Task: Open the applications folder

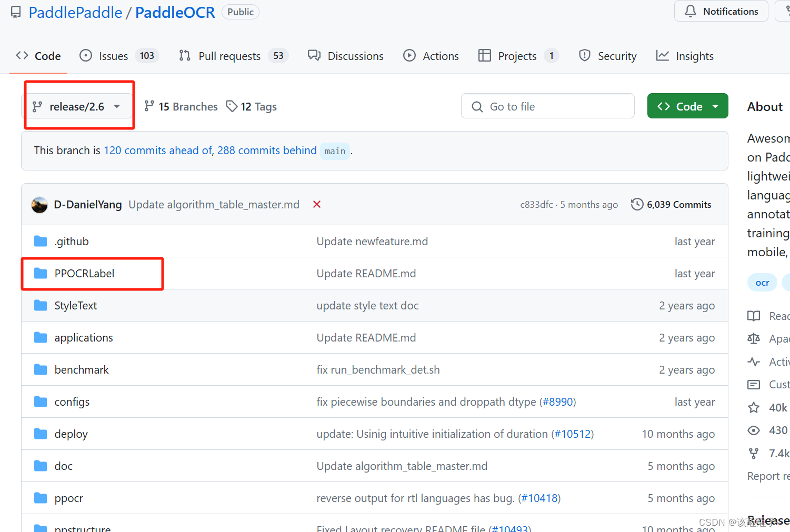Action: tap(84, 338)
